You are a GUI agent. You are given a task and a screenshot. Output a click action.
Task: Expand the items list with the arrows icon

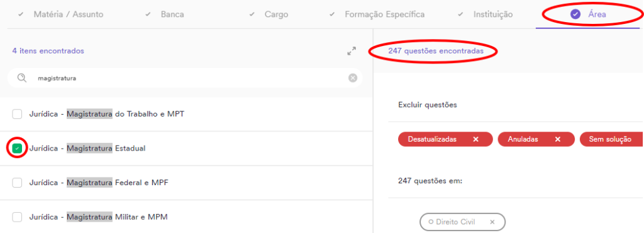(x=351, y=51)
